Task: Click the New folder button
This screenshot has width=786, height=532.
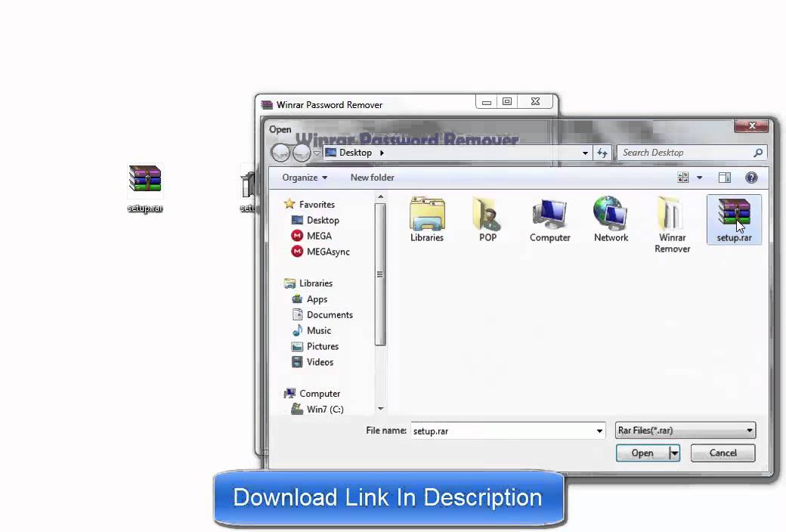Action: (x=372, y=178)
